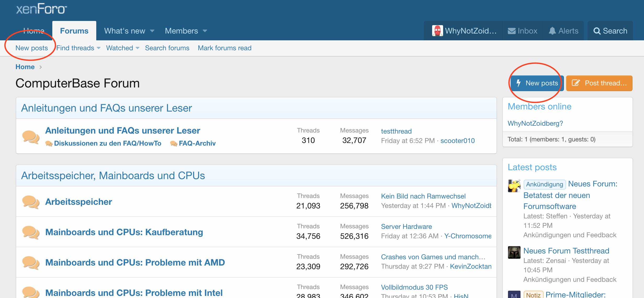Open the Inbox envelope icon
Screen dimensions: 644x298
click(x=511, y=31)
